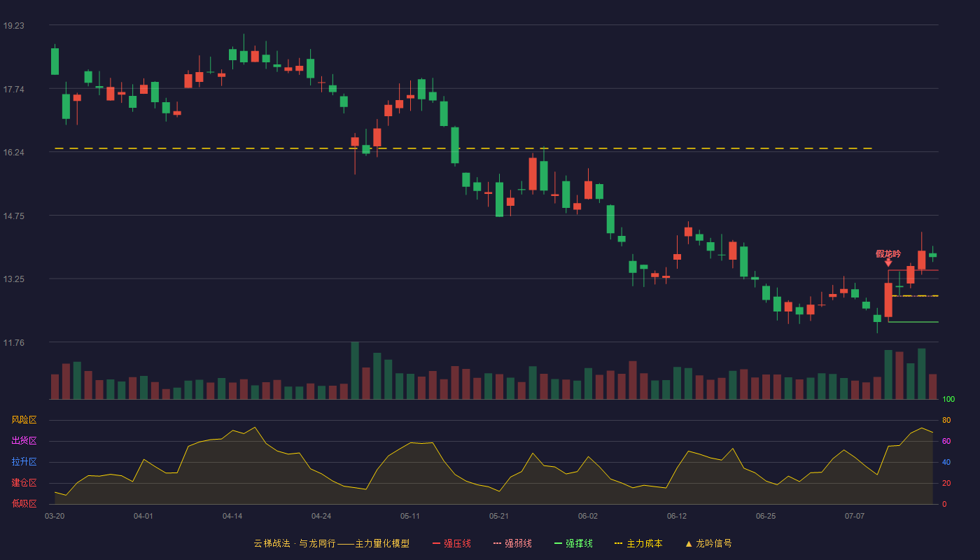The image size is (980, 560).
Task: Click the tallest green volume bar
Action: [355, 370]
